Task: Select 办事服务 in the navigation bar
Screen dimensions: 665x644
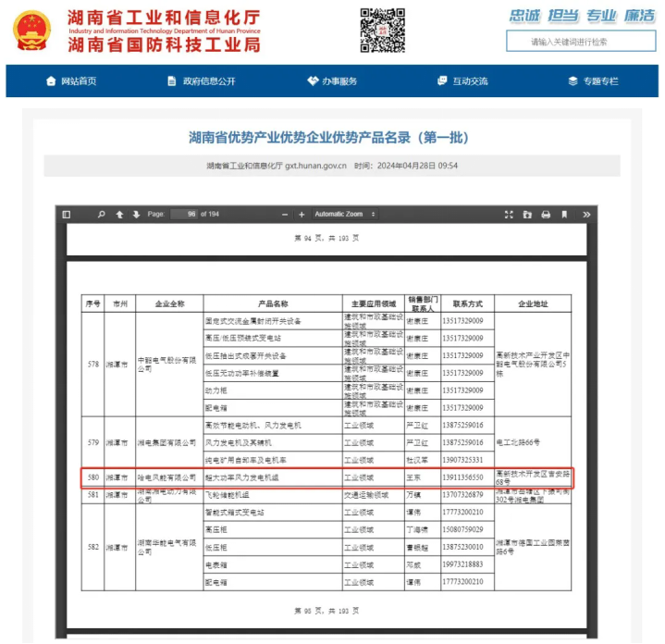Action: [332, 81]
